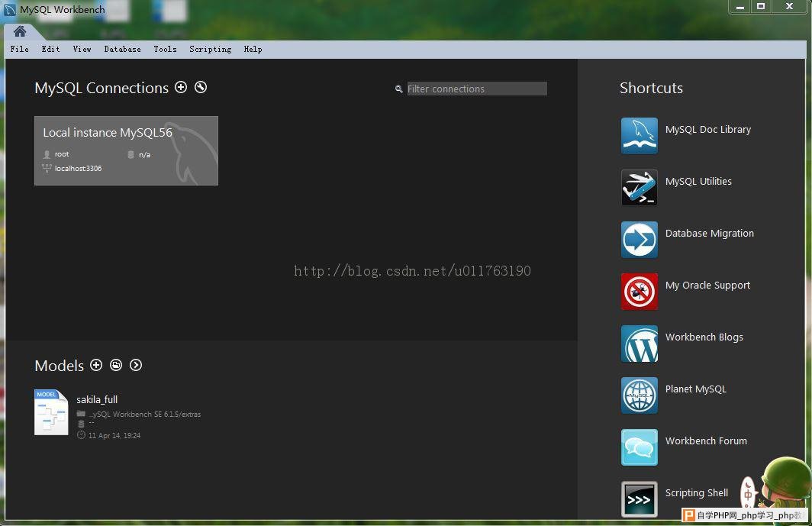Click the Filter connections search field
Screen dimensions: 812x526
477,89
